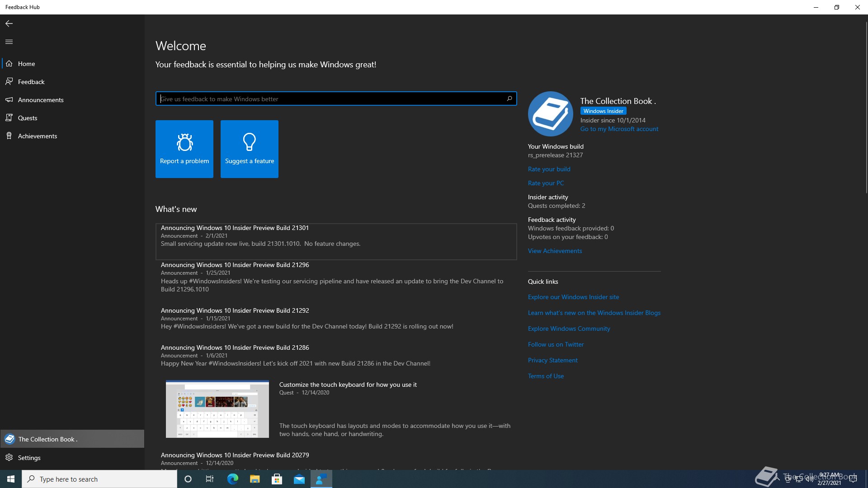868x488 pixels.
Task: Open File Explorer from taskbar
Action: pyautogui.click(x=255, y=479)
